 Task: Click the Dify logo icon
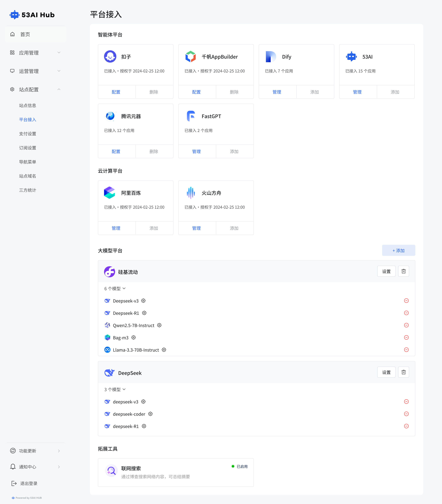(x=271, y=57)
